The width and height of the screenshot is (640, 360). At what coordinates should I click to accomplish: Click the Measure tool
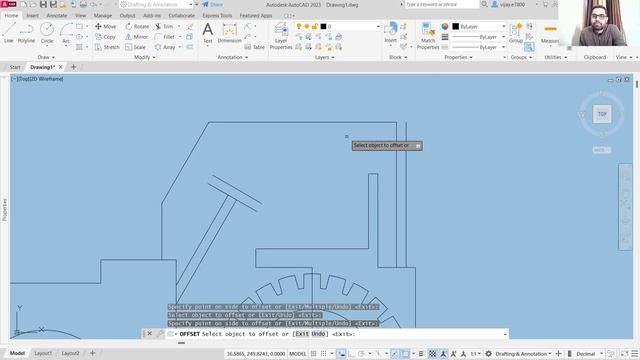tap(550, 33)
